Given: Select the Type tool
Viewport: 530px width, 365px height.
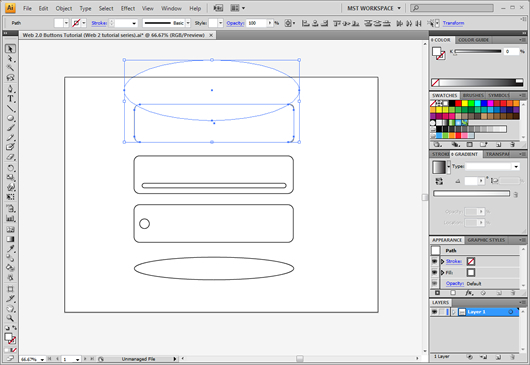Looking at the screenshot, I should [x=10, y=99].
